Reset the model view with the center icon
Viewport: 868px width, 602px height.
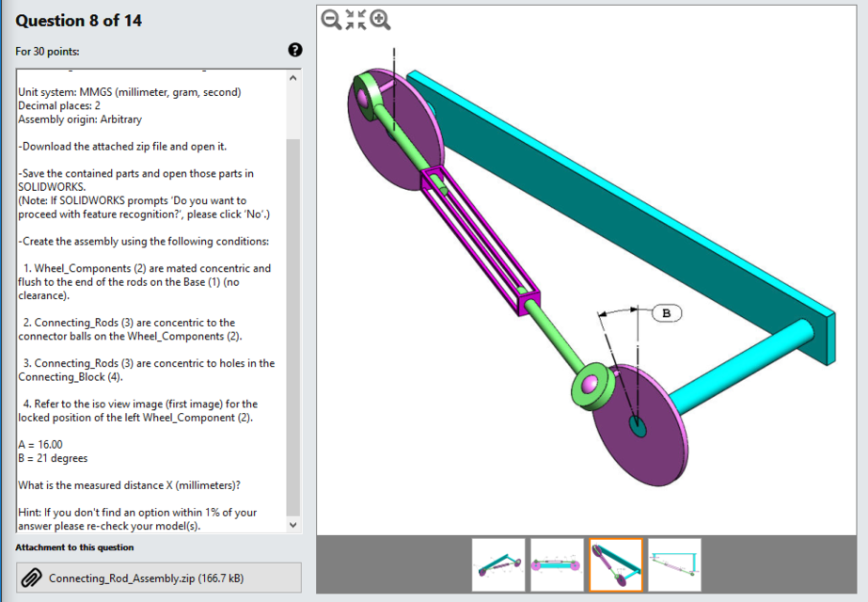coord(355,20)
